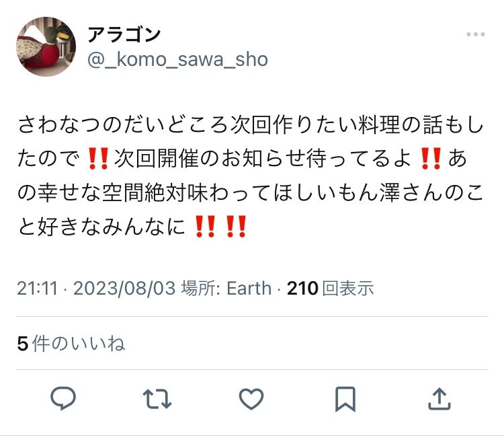Open the 210 回表示 view count
This screenshot has height=444, width=504.
click(x=330, y=288)
